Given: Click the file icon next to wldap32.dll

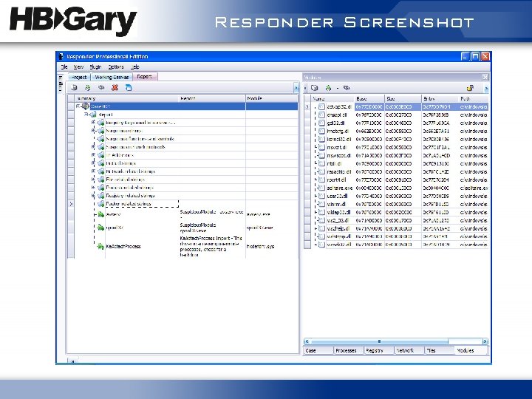Looking at the screenshot, I should (x=321, y=212).
